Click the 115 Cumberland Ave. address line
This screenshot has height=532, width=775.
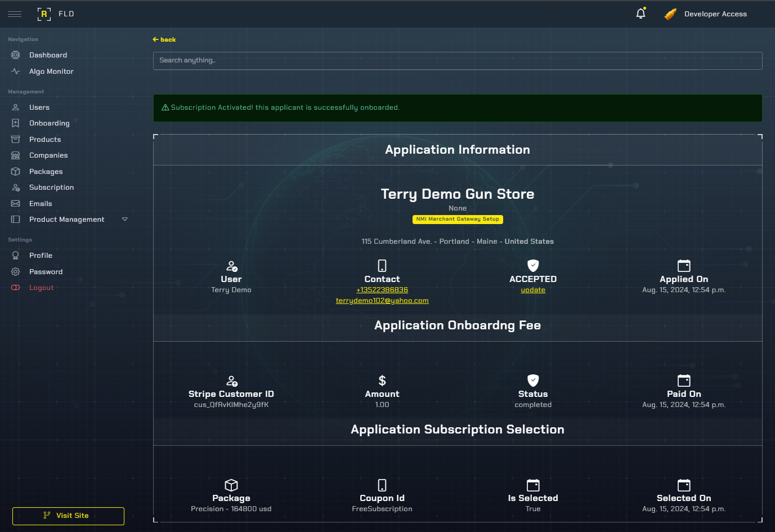point(458,242)
